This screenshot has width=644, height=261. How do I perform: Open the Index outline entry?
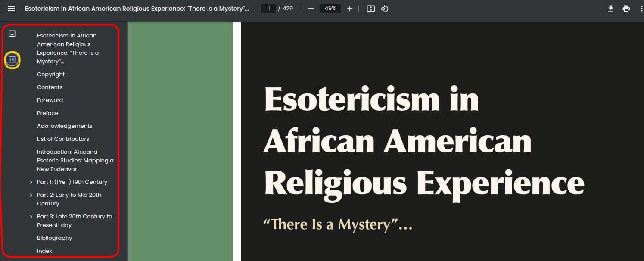(44, 251)
